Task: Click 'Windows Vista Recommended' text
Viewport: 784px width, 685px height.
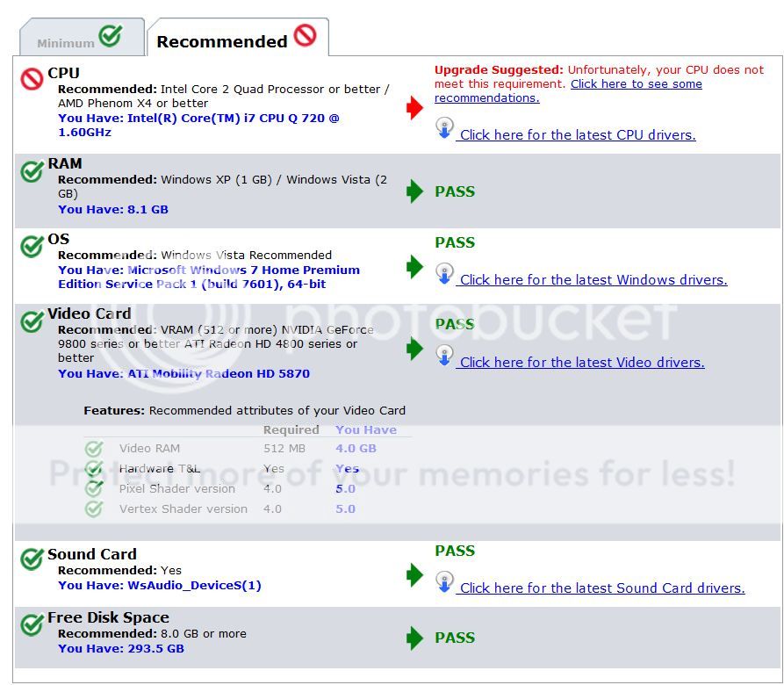Action: pos(246,255)
